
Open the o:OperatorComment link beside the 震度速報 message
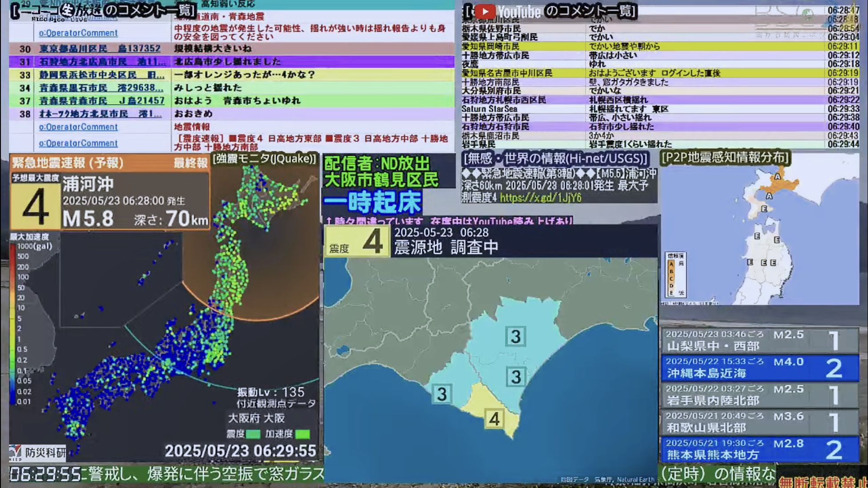[x=78, y=143]
